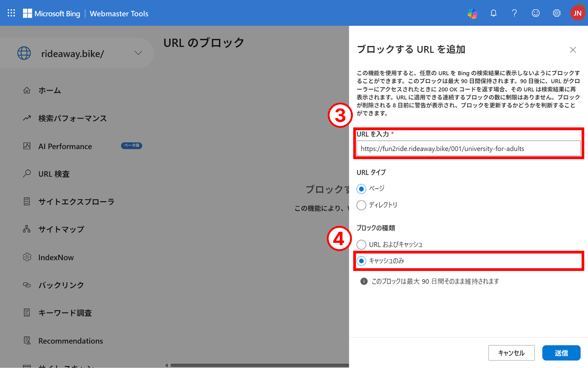Select the URL 検査 tool in sidebar
Image resolution: width=588 pixels, height=368 pixels.
click(x=54, y=174)
